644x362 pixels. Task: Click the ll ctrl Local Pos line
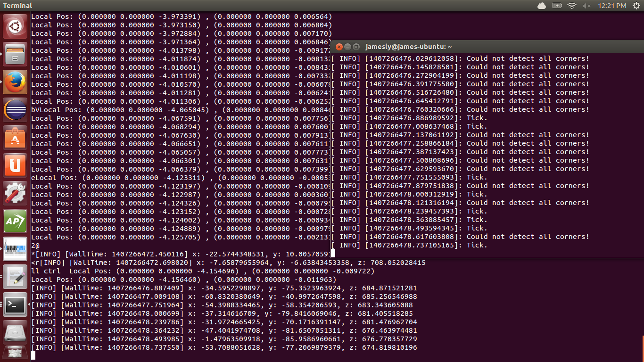click(203, 271)
